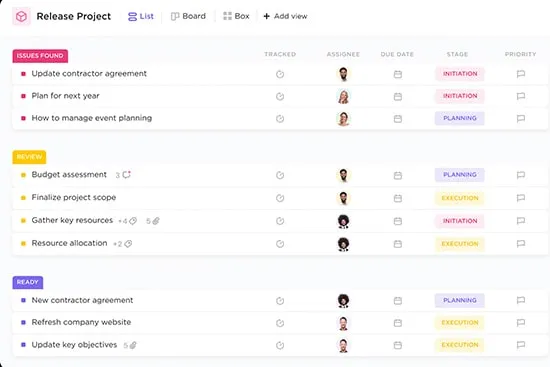Set priority flag for Gather key resources
Image resolution: width=550 pixels, height=367 pixels.
click(521, 221)
